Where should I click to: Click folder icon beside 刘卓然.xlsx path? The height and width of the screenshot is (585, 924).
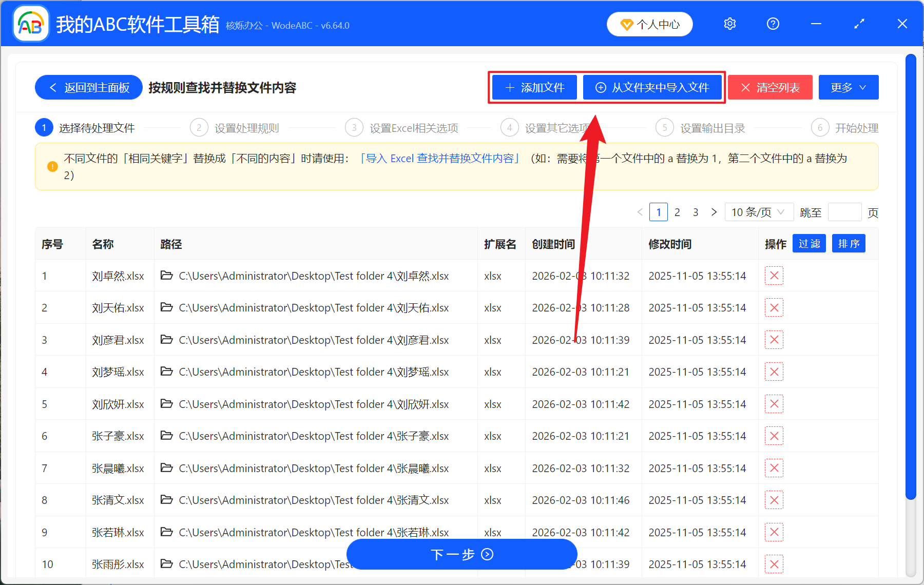tap(166, 276)
